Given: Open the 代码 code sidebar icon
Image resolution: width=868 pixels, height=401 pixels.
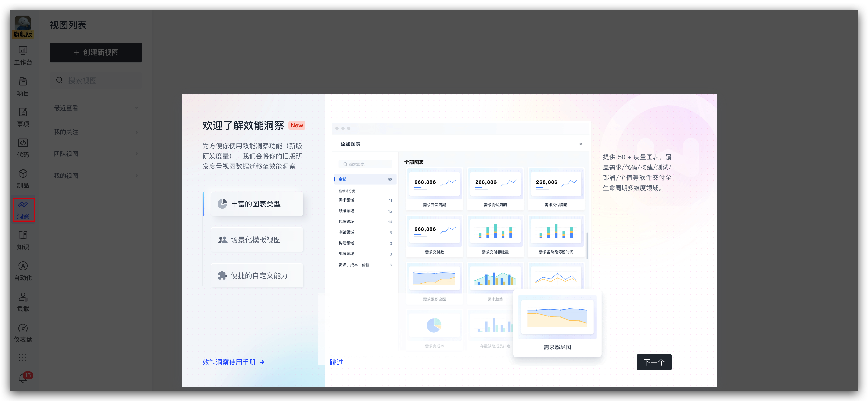Looking at the screenshot, I should click(x=23, y=148).
